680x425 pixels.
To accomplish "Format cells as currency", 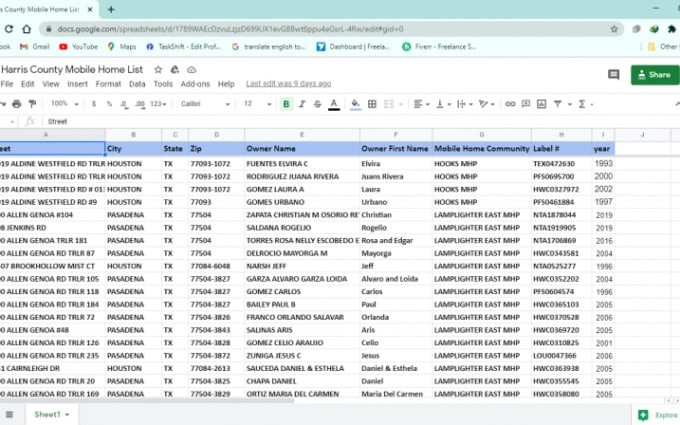I will (94, 104).
